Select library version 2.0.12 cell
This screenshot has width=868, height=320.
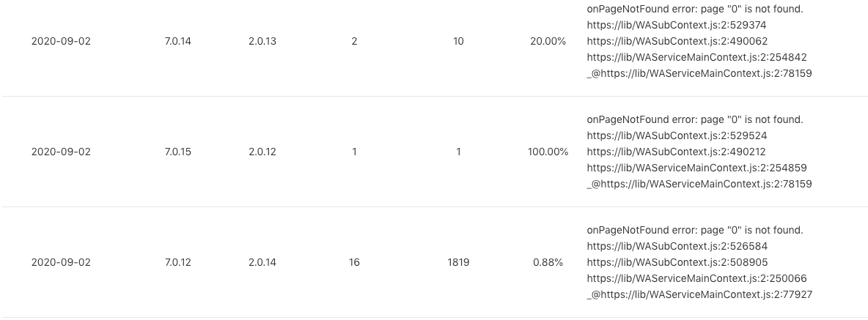pos(262,152)
